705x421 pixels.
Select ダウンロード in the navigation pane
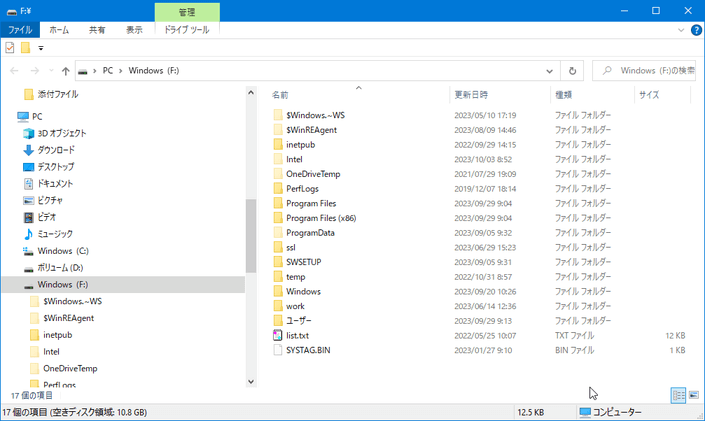coord(56,150)
